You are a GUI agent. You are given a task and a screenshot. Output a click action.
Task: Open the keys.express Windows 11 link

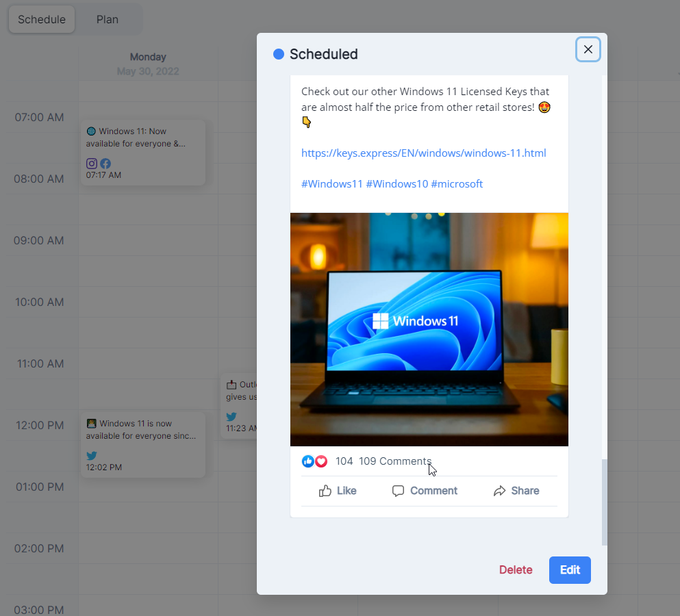[423, 153]
